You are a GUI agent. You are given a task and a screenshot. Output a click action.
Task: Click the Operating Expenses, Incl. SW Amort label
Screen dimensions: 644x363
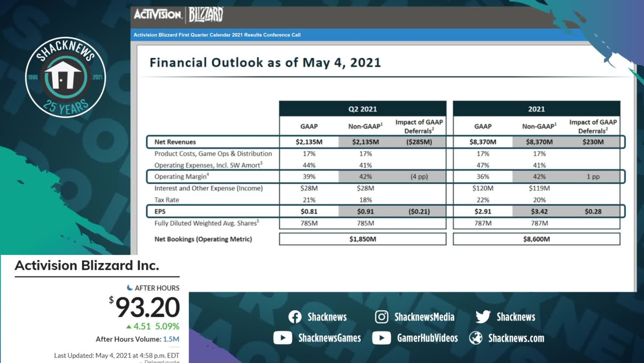(x=208, y=165)
